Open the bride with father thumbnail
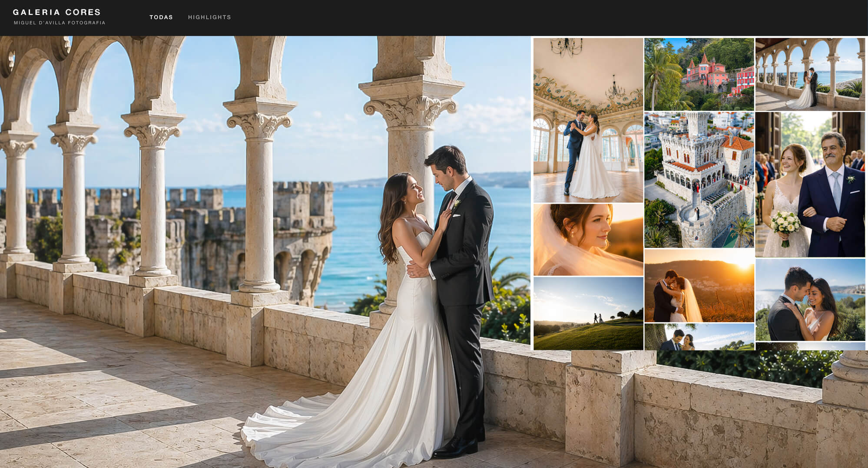The image size is (868, 468). click(x=810, y=185)
